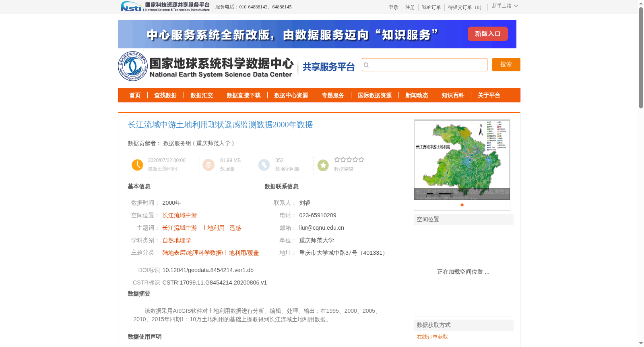
Task: Click the orange 搜索 button
Action: click(506, 64)
